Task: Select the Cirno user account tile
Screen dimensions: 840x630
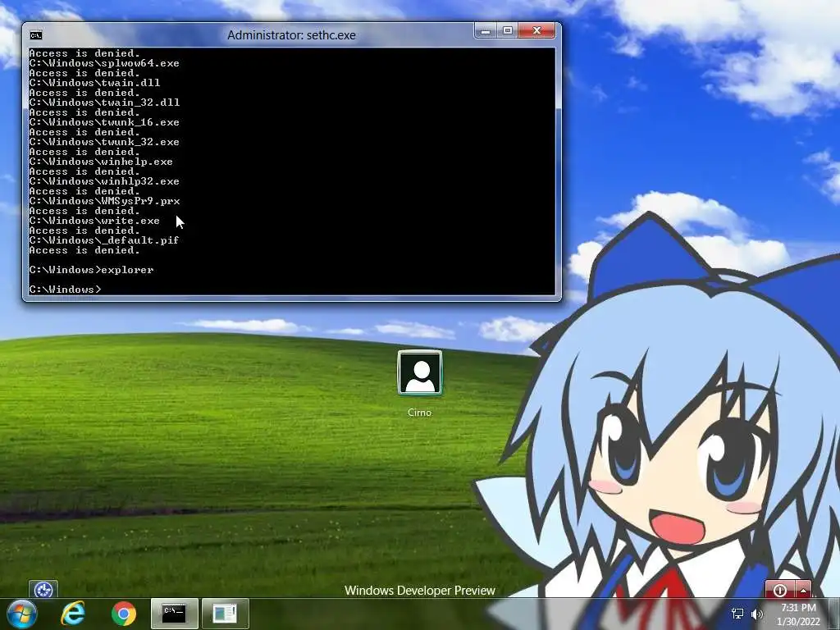Action: point(420,373)
